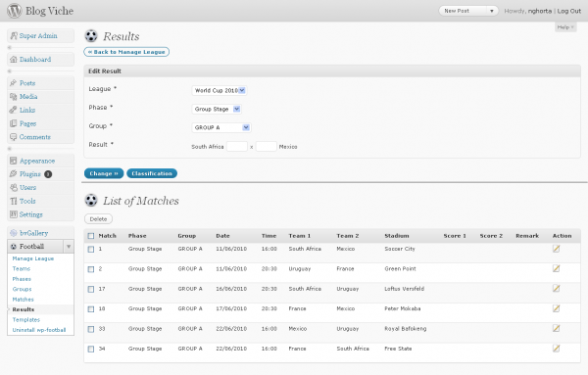
Task: Check the box for match 33
Action: (91, 329)
